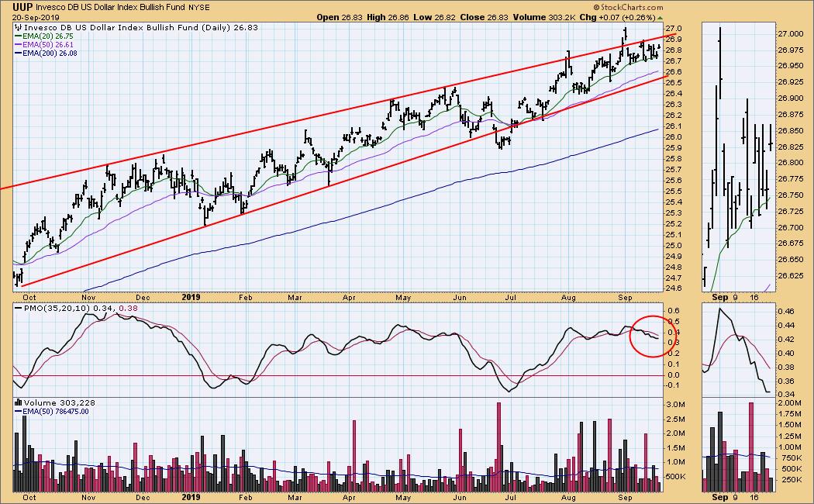Click the red circle annotation on the PMO panel

pyautogui.click(x=650, y=336)
